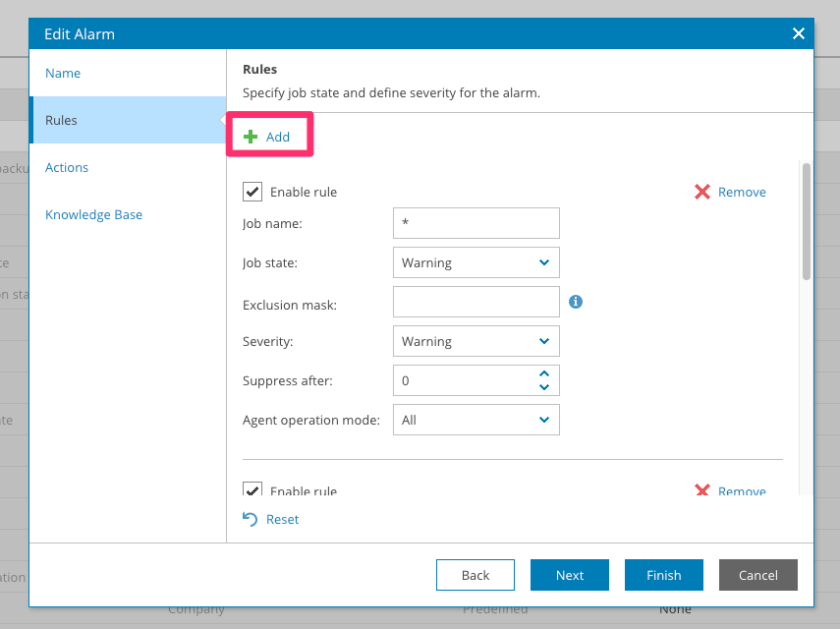The image size is (840, 629).
Task: Click the red X icon of second rule
Action: pos(702,490)
